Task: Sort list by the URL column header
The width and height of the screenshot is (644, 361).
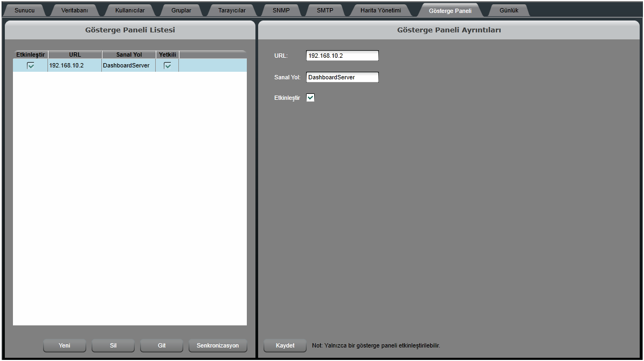Action: (x=75, y=55)
